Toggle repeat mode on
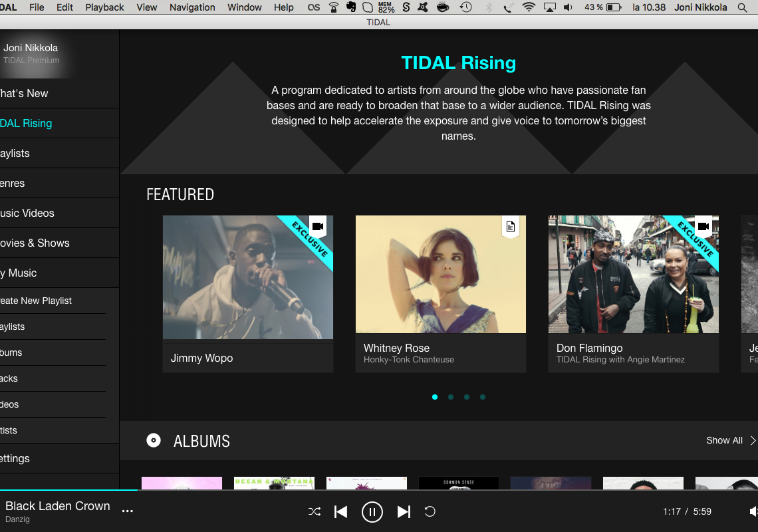Screen dimensions: 758x532 click(430, 512)
